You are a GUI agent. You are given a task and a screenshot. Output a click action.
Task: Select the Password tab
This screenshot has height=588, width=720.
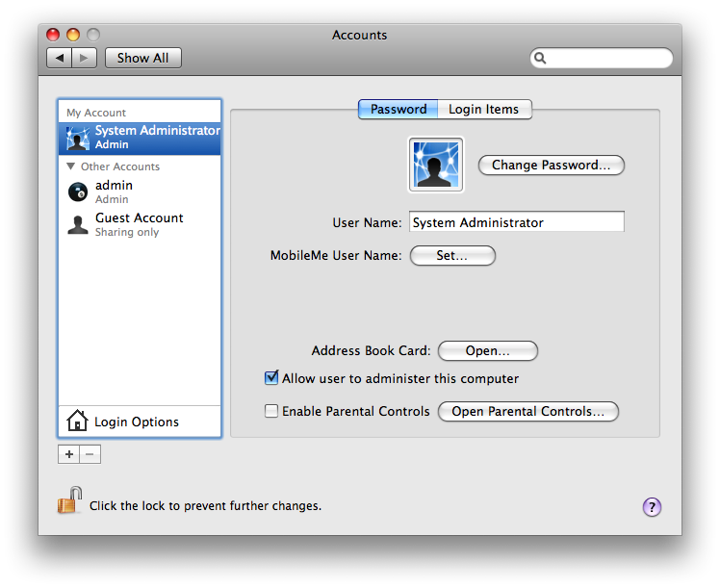[398, 109]
